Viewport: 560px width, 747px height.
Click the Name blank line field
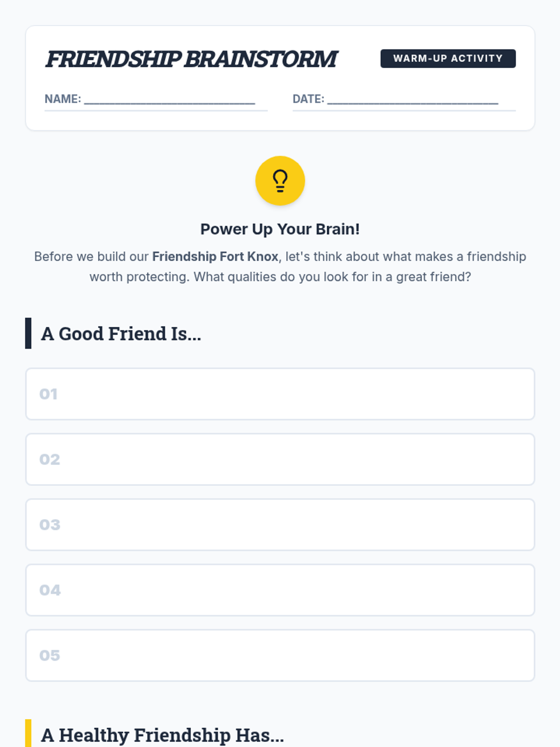(169, 99)
